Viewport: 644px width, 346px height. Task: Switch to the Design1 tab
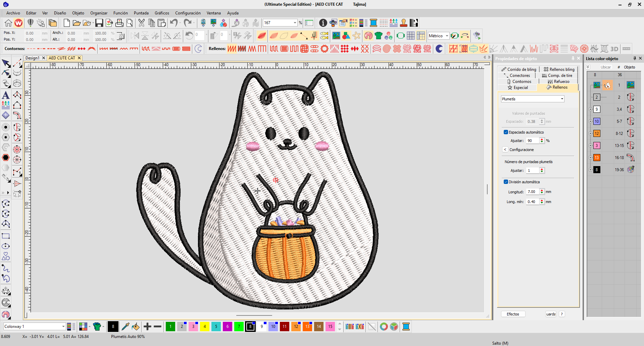coord(33,58)
